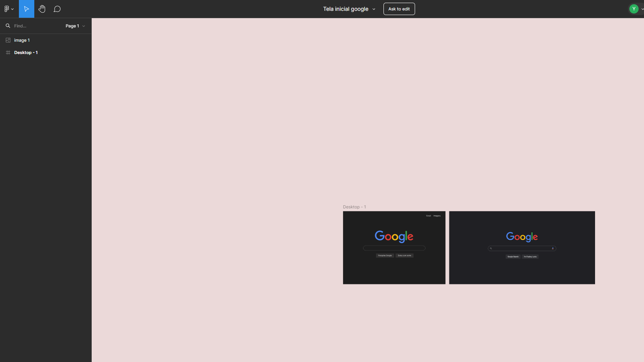Click the Desktop - 1 frame icon

tap(8, 52)
